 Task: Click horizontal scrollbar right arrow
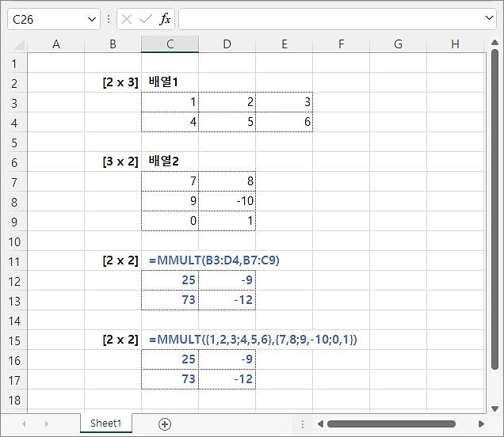pyautogui.click(x=481, y=424)
